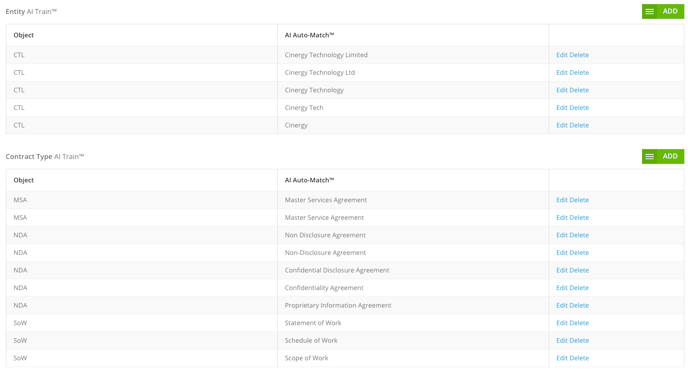Delete the Cinergy Technology Ltd row
The image size is (688, 372).
pyautogui.click(x=579, y=72)
